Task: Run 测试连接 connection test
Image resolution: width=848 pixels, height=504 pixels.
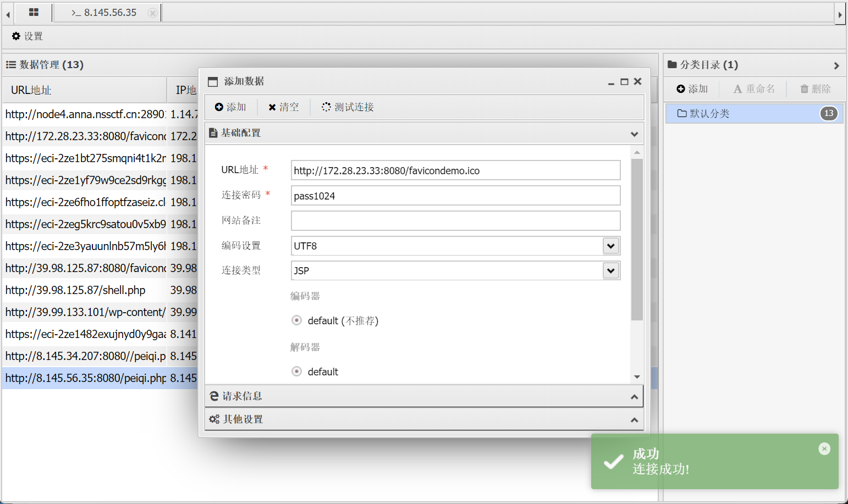Action: click(x=348, y=107)
